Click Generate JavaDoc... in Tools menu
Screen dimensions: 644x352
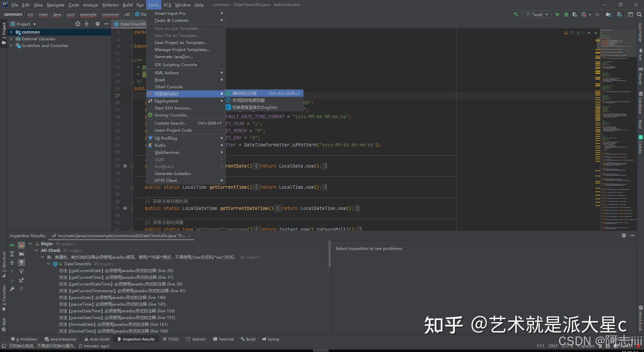pyautogui.click(x=173, y=57)
